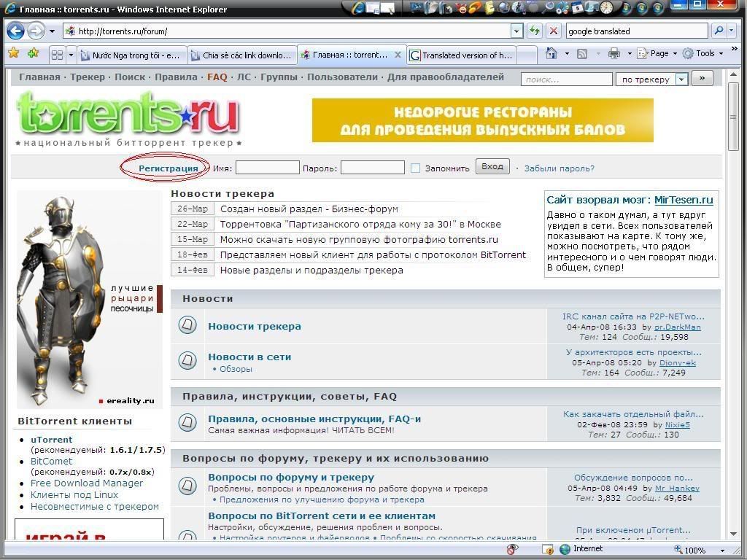Click the Регистрация link

point(168,168)
